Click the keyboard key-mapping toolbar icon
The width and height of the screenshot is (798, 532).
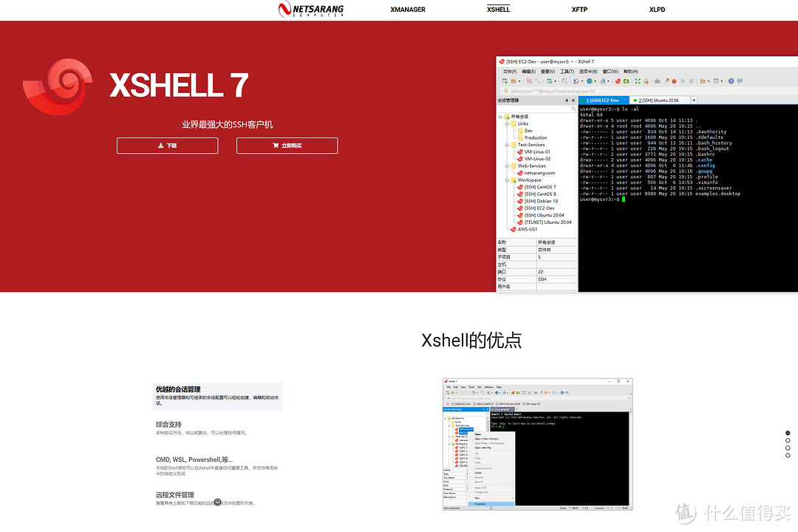(x=657, y=81)
